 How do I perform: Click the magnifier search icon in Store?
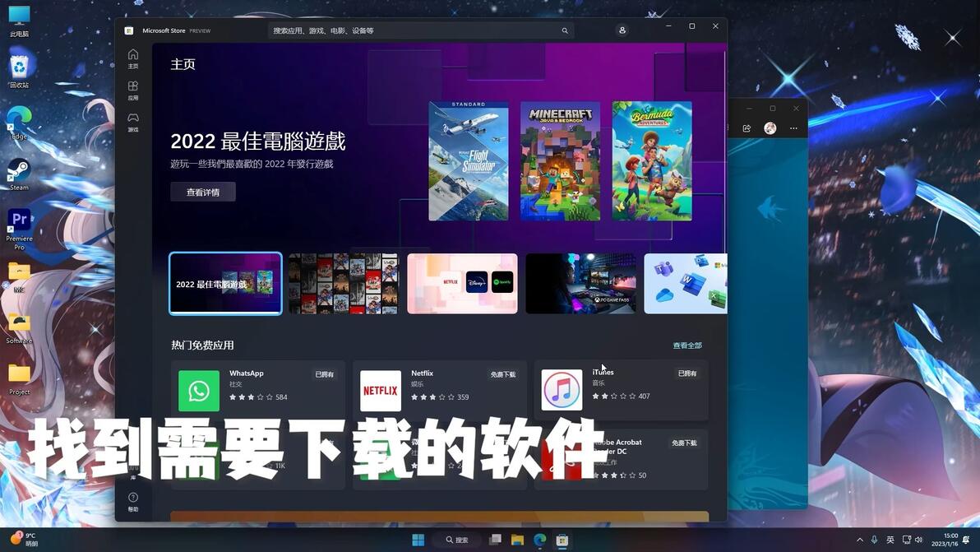tap(564, 30)
